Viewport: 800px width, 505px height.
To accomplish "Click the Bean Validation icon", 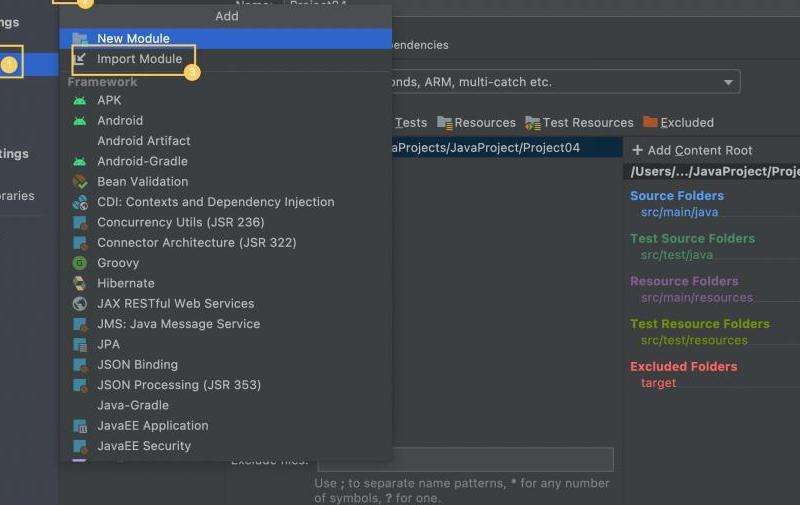I will (x=80, y=182).
